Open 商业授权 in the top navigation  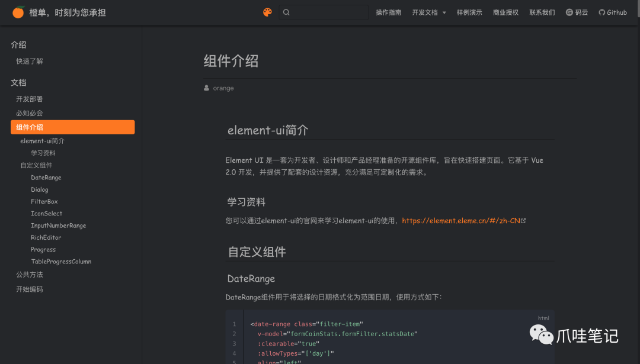(505, 12)
